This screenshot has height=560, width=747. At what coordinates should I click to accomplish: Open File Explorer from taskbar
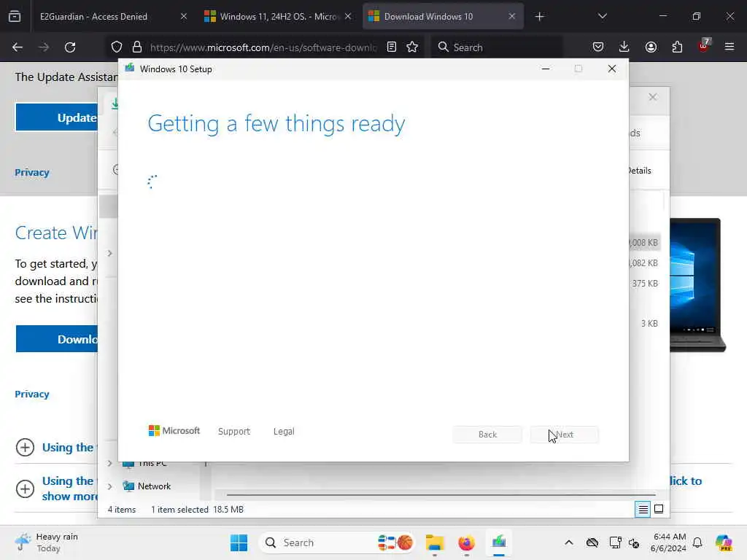click(435, 542)
